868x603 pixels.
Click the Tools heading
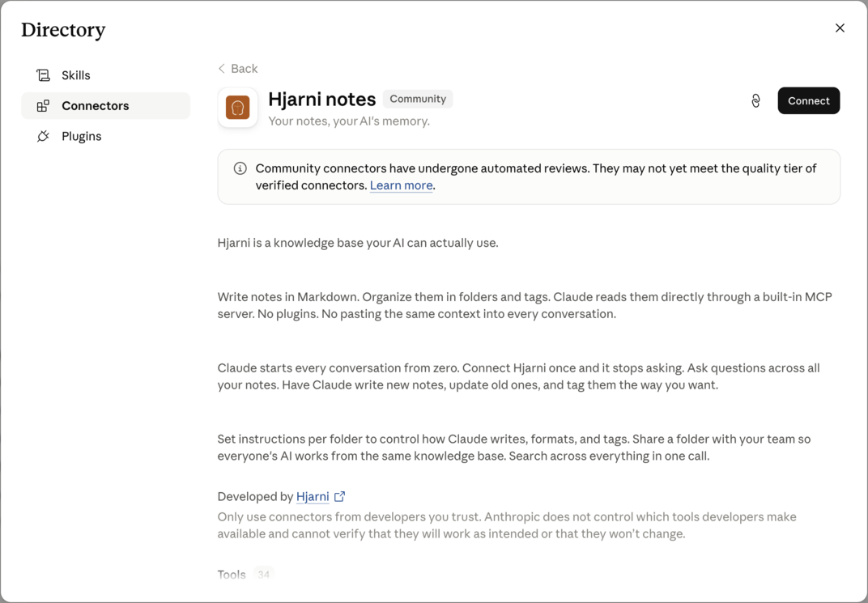232,574
